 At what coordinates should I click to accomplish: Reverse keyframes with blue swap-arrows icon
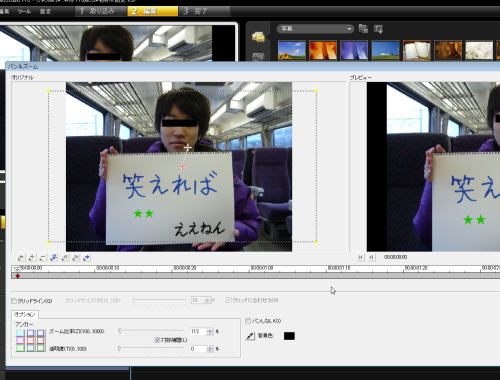pos(54,257)
